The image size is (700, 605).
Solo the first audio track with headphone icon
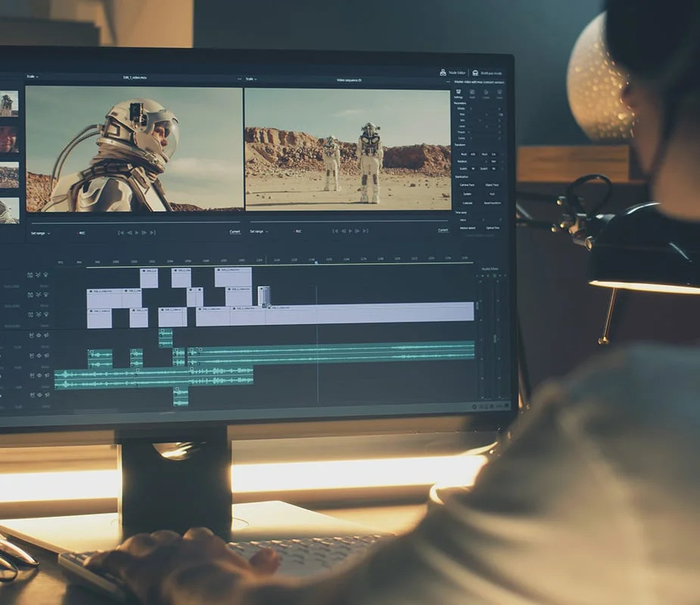31,336
